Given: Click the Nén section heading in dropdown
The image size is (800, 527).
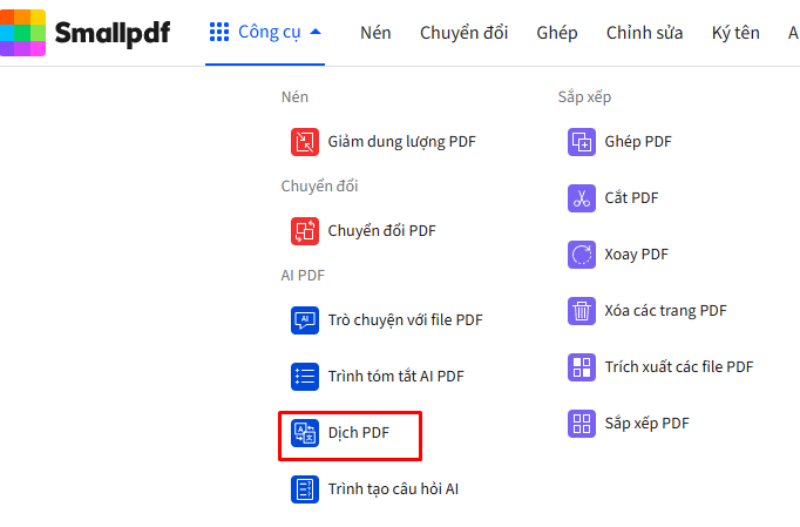Looking at the screenshot, I should point(294,97).
